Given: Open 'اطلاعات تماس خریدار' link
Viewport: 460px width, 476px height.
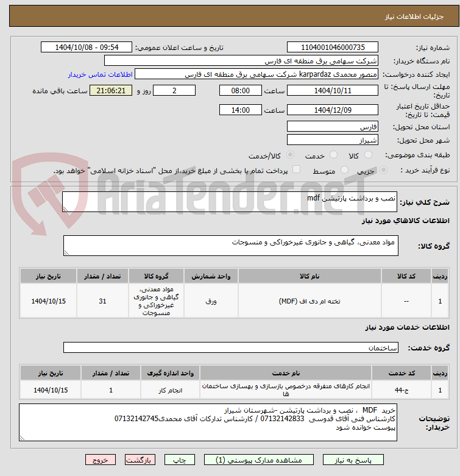Looking at the screenshot, I should [x=100, y=74].
